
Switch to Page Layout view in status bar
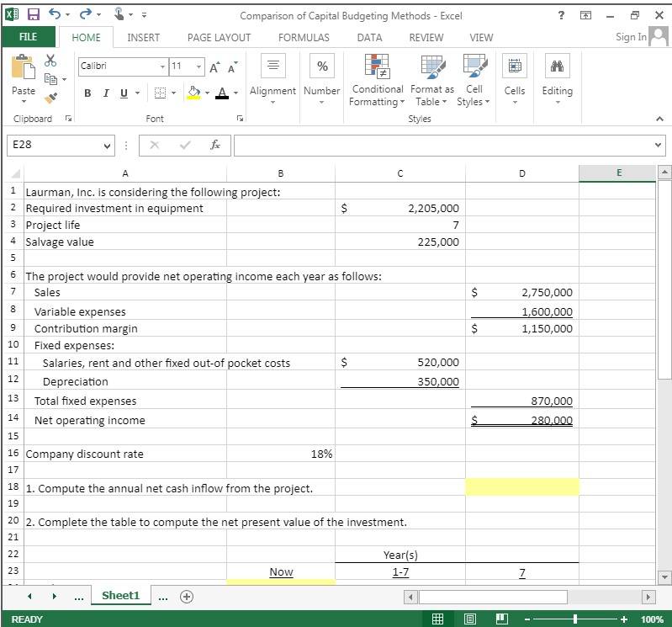click(469, 619)
